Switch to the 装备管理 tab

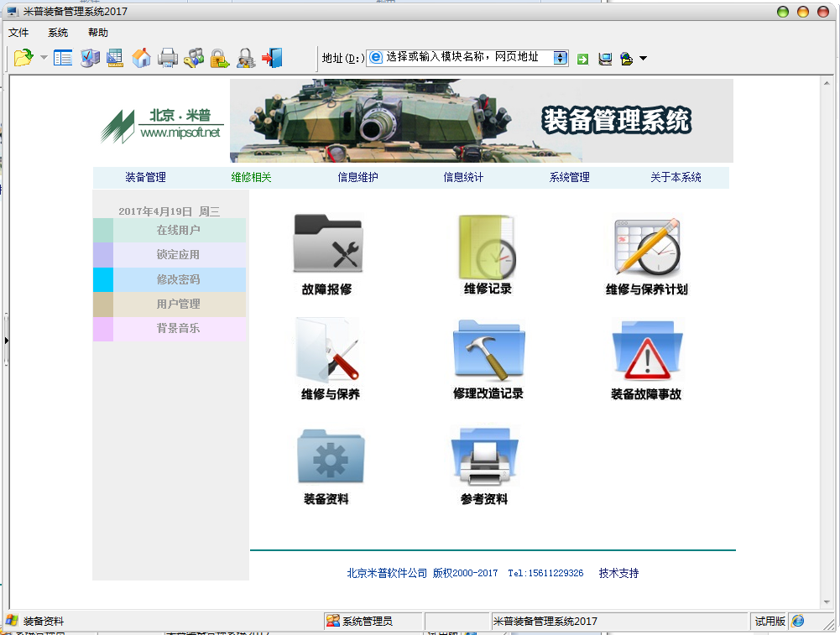click(x=146, y=177)
